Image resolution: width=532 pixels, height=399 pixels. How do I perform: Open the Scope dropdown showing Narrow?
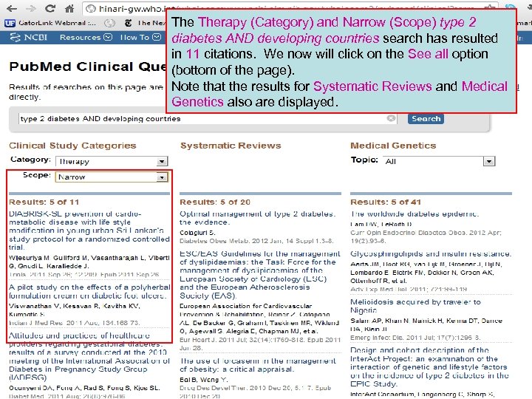click(112, 177)
